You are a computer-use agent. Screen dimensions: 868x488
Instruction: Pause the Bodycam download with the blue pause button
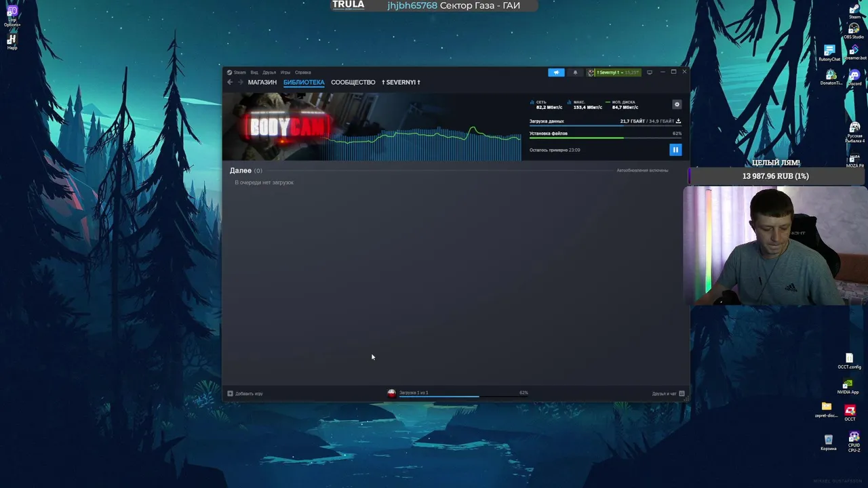point(675,150)
